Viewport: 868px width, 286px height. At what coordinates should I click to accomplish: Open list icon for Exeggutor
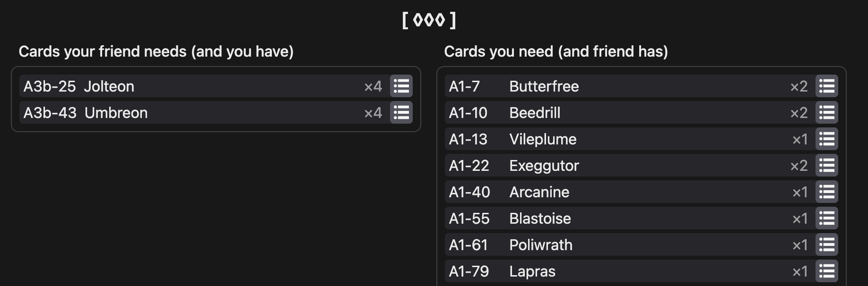827,166
